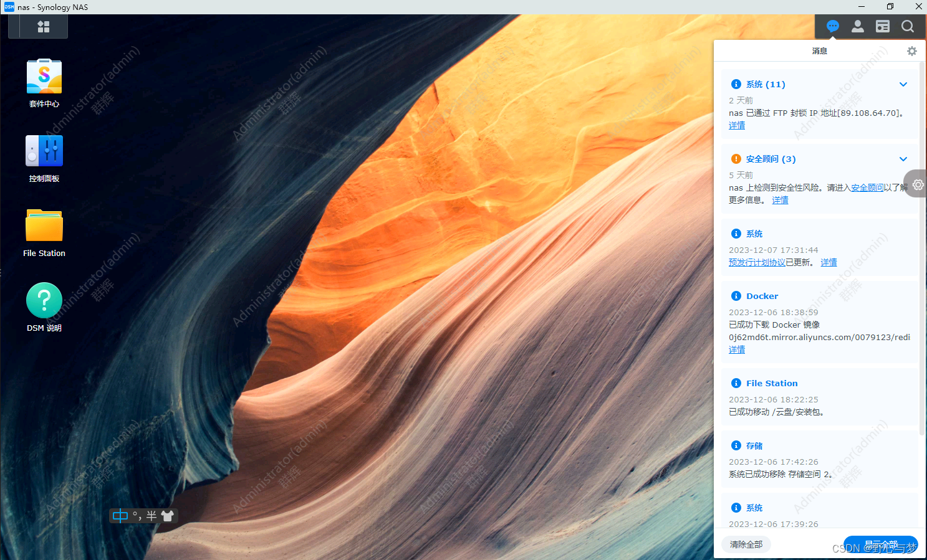The width and height of the screenshot is (927, 560).
Task: Toggle the IME 半 half-width icon
Action: [151, 516]
